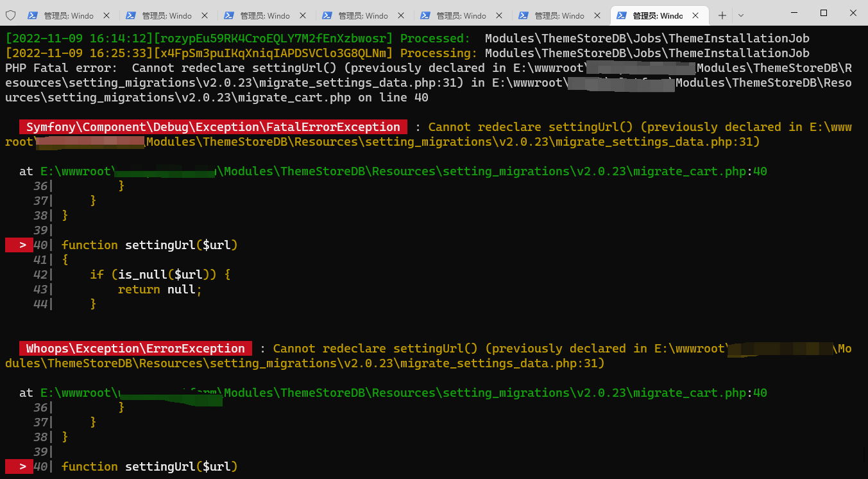Close the active highlighted 管理员 tab
Viewport: 868px width, 479px height.
695,15
